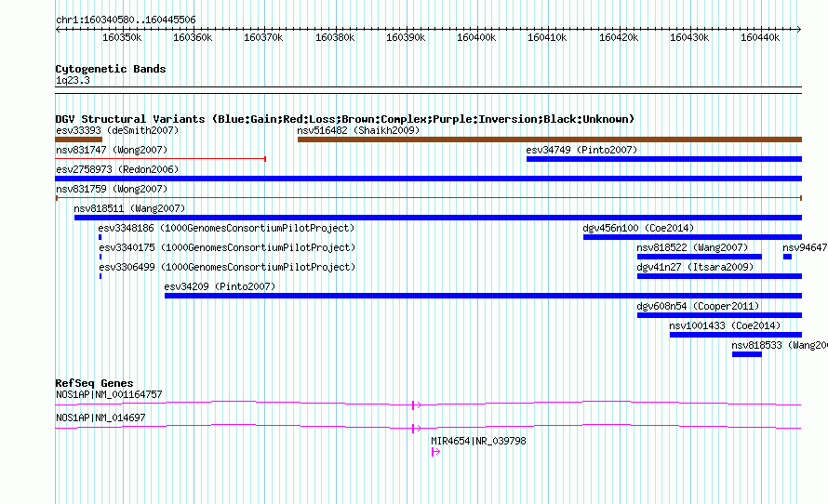Open the nsv516482 (Shaikh2009) label
The height and width of the screenshot is (504, 828).
[358, 130]
